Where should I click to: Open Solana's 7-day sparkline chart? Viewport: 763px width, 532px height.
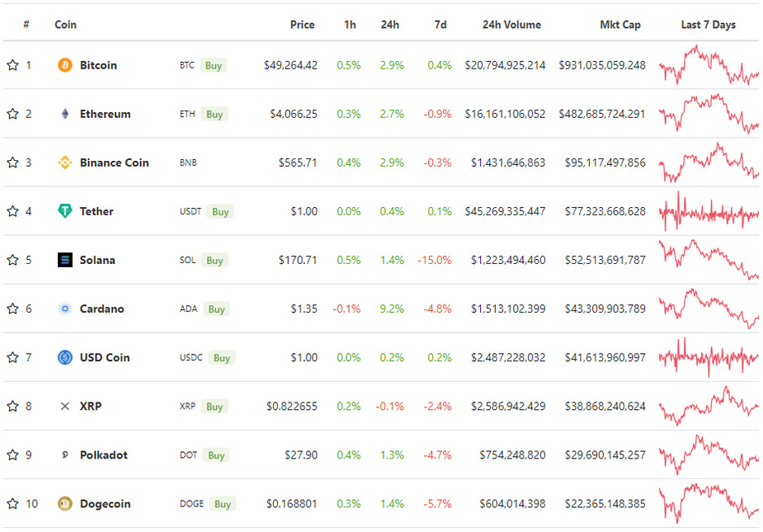(709, 260)
